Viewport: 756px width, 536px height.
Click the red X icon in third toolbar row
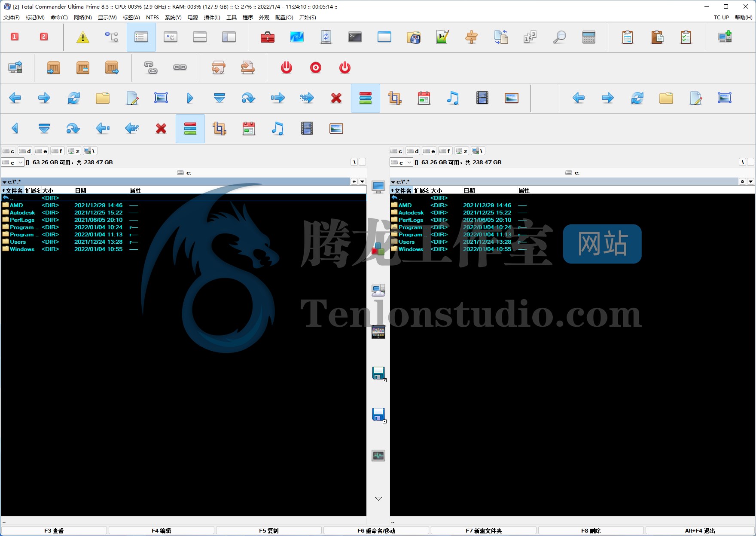coord(336,98)
